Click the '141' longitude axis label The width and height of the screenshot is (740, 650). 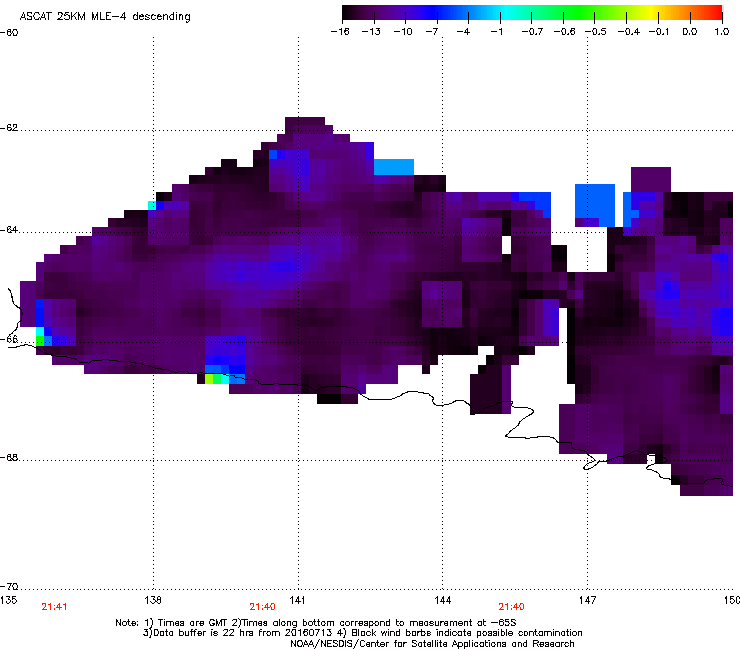pos(297,600)
